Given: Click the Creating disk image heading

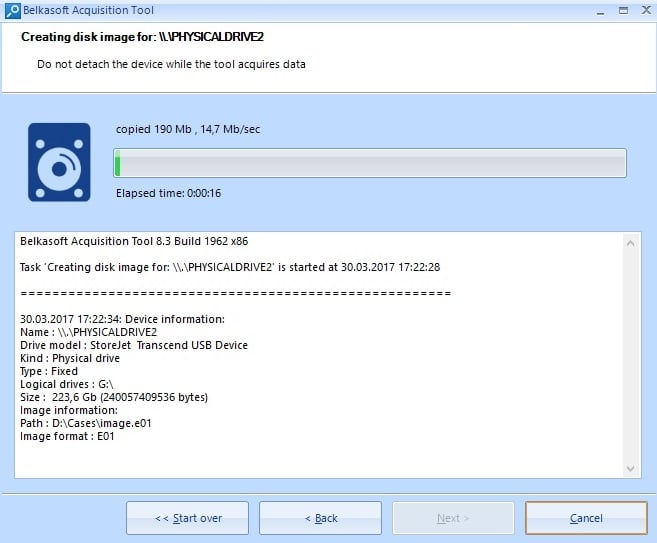Looking at the screenshot, I should pyautogui.click(x=149, y=38).
